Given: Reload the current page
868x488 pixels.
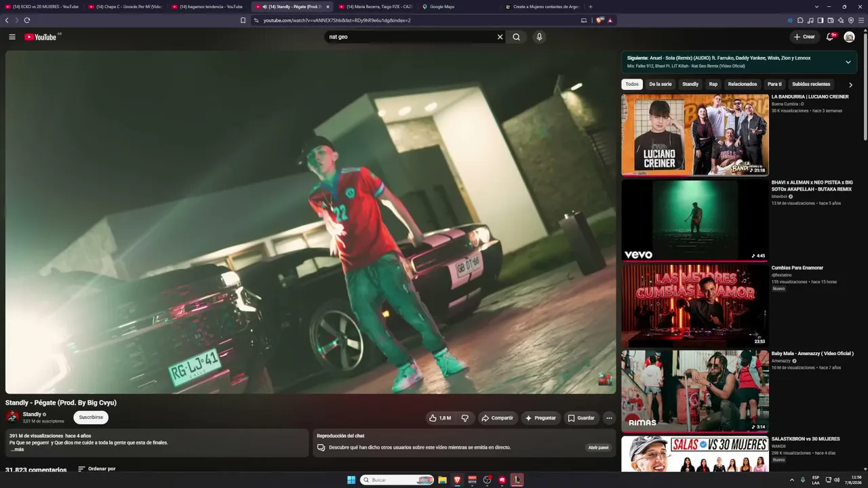Looking at the screenshot, I should click(x=26, y=20).
